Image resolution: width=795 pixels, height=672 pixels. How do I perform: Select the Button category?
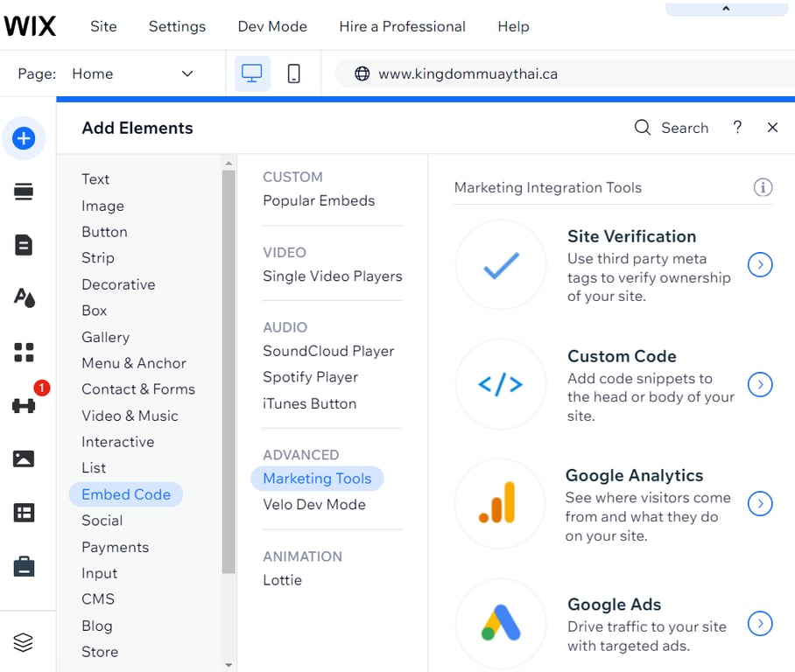coord(104,232)
